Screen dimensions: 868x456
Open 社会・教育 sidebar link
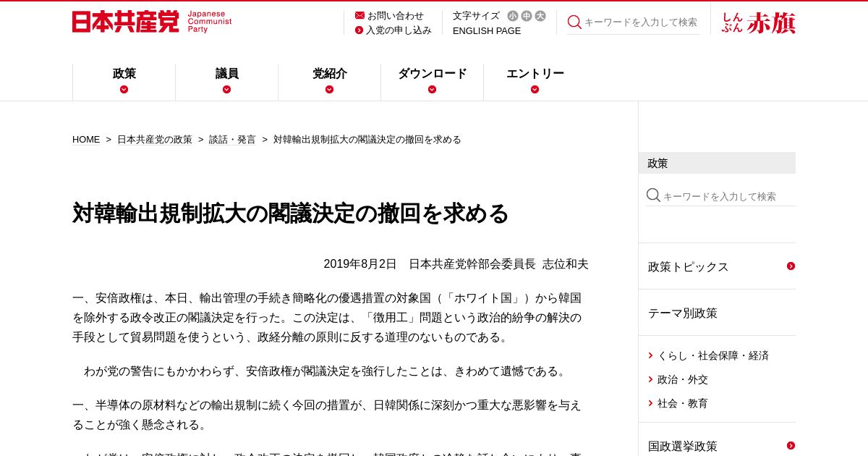coord(683,403)
